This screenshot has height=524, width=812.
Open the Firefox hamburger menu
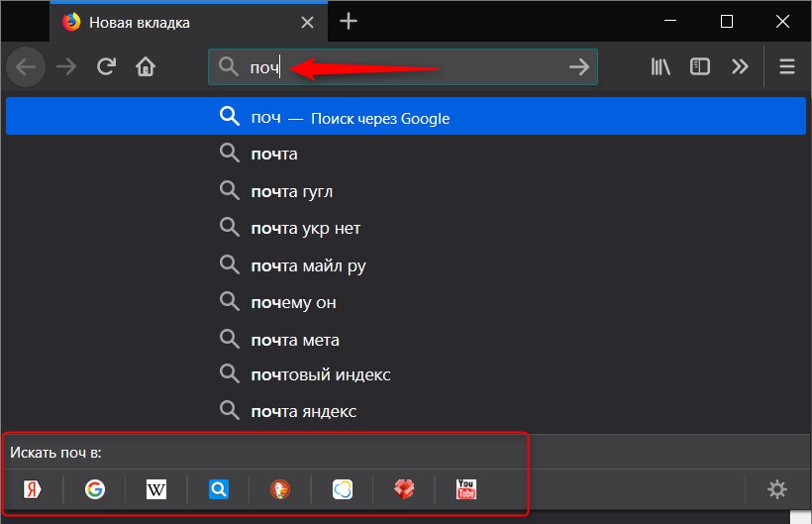[787, 66]
